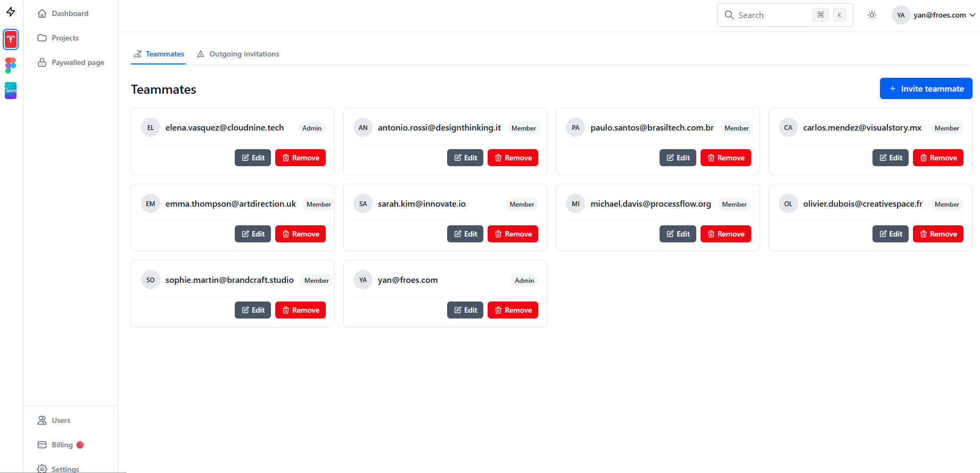Click the EL avatar for elena.vasquez

[x=151, y=128]
